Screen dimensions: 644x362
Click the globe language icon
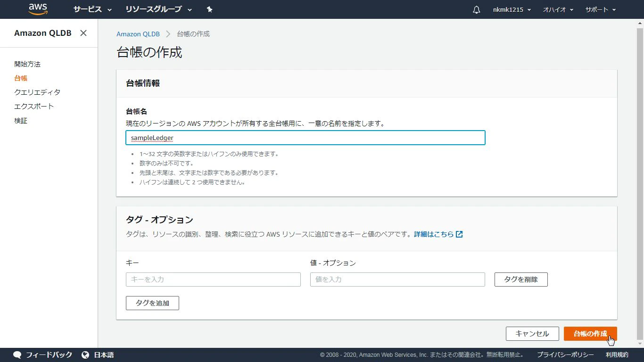(85, 355)
